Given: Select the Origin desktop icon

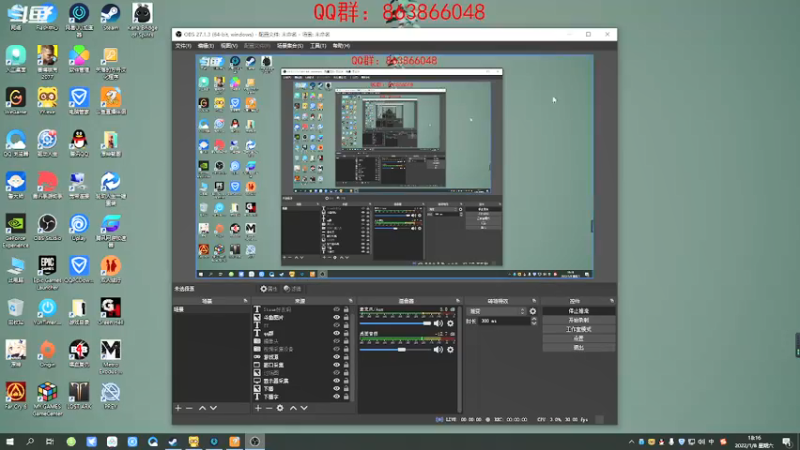Looking at the screenshot, I should coord(47,354).
